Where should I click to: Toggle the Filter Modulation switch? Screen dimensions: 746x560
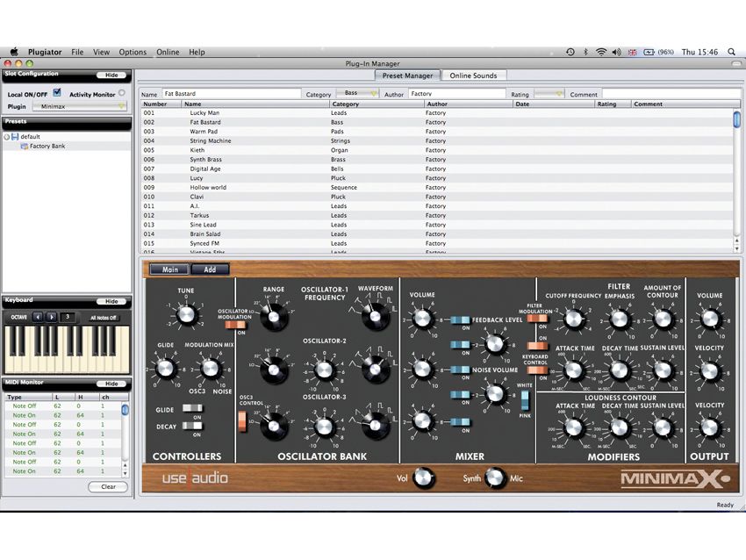(x=536, y=319)
